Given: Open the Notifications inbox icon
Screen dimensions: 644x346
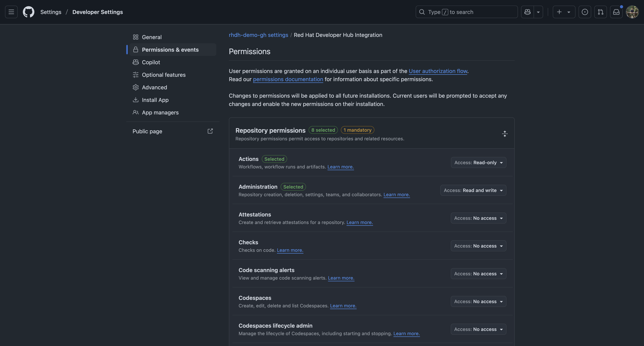Looking at the screenshot, I should [x=616, y=12].
